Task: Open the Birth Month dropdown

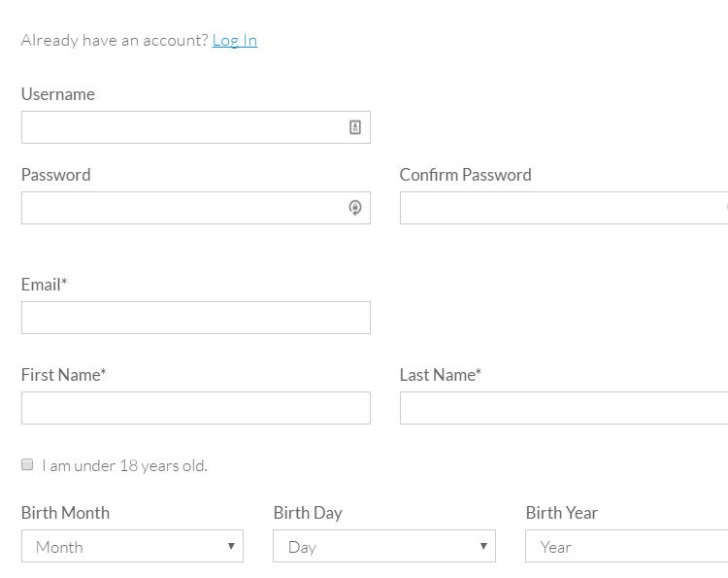Action: tap(132, 546)
